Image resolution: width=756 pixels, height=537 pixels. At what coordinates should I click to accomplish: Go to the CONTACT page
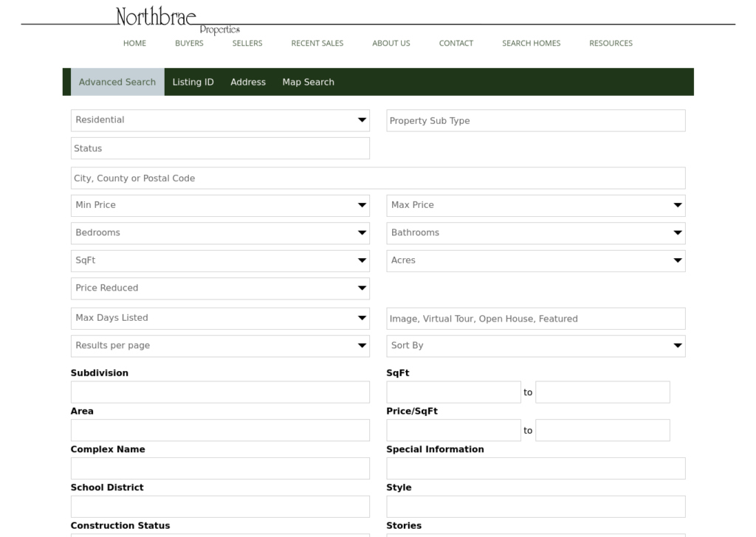point(456,44)
